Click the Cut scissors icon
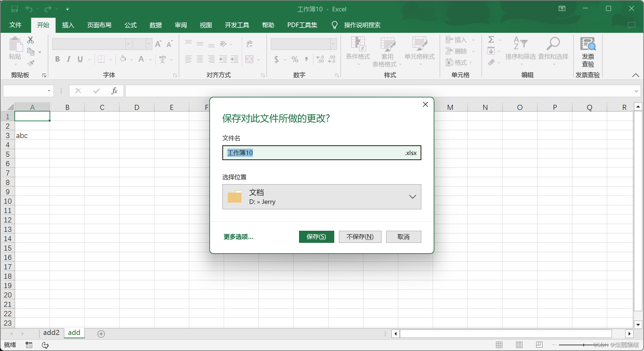The width and height of the screenshot is (644, 351). coord(30,40)
